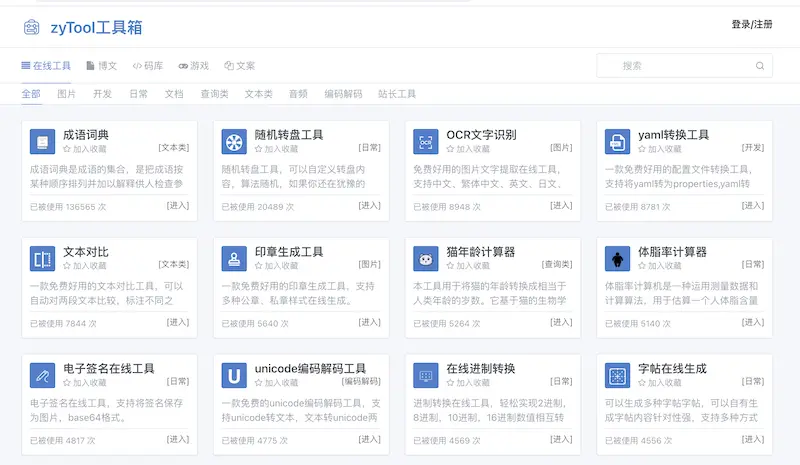Click the 登录/注册 link
Viewport: 800px width, 465px height.
tap(752, 24)
